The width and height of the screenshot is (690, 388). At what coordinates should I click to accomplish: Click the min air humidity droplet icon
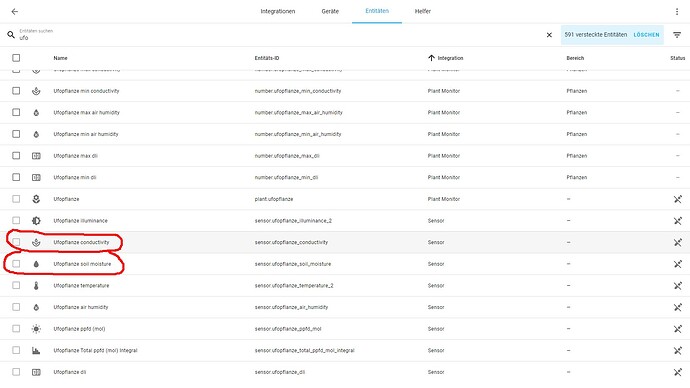36,134
